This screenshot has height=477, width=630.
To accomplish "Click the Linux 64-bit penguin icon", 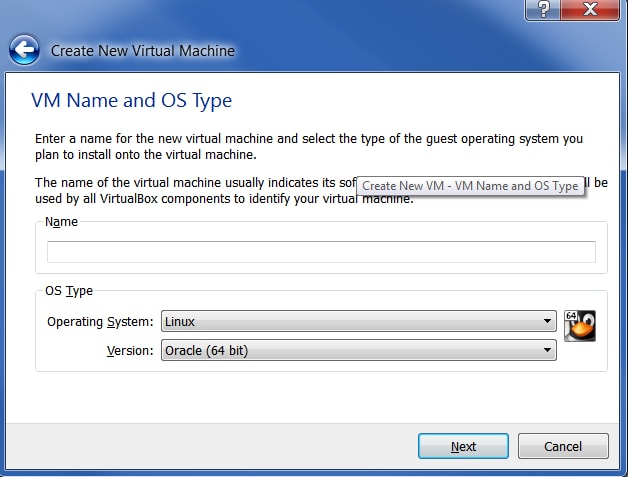I will point(580,326).
